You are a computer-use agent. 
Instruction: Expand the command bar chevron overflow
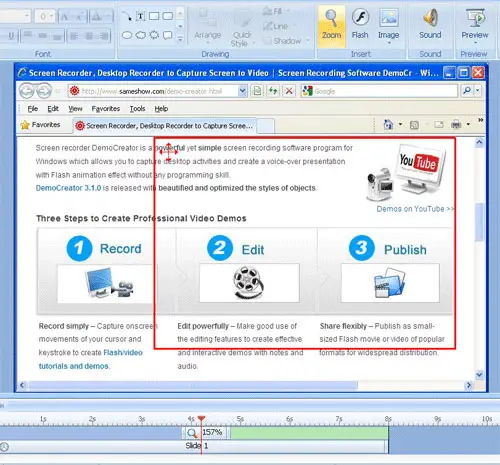480,120
